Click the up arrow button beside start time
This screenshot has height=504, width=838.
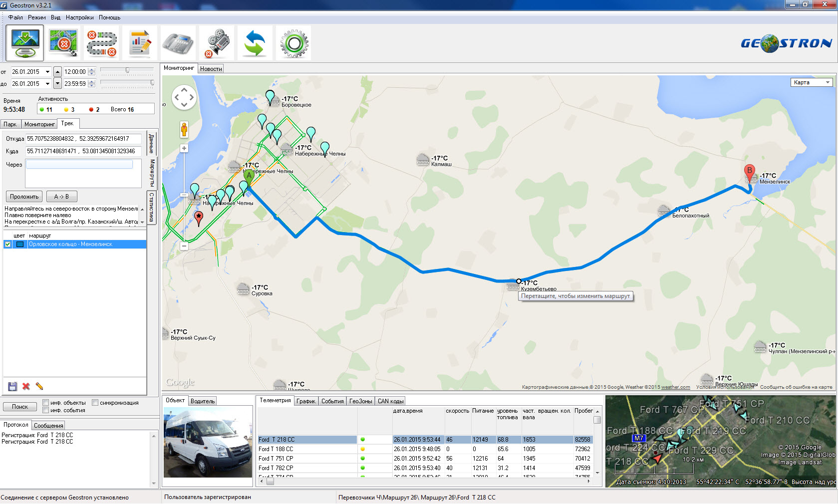click(57, 72)
